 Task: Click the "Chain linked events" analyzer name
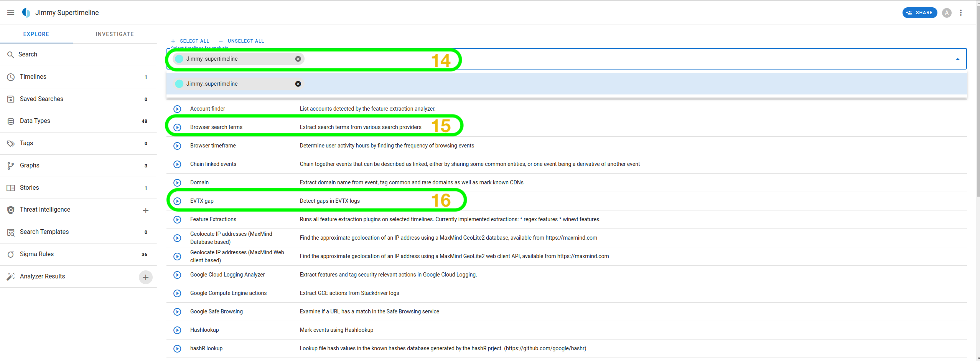213,164
